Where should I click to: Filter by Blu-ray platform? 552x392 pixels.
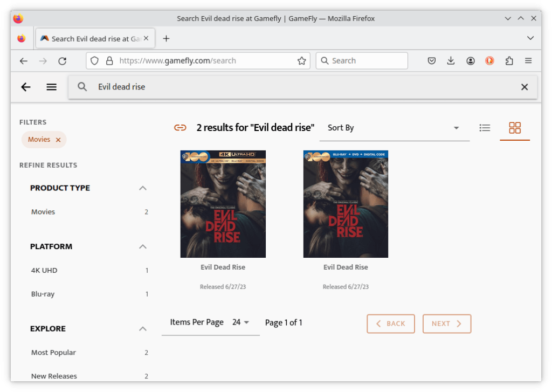[x=89, y=294]
